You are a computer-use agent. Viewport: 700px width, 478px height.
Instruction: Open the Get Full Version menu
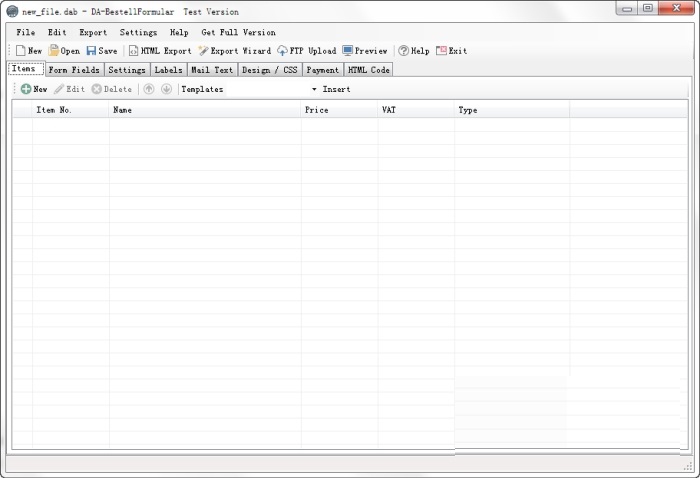point(238,33)
